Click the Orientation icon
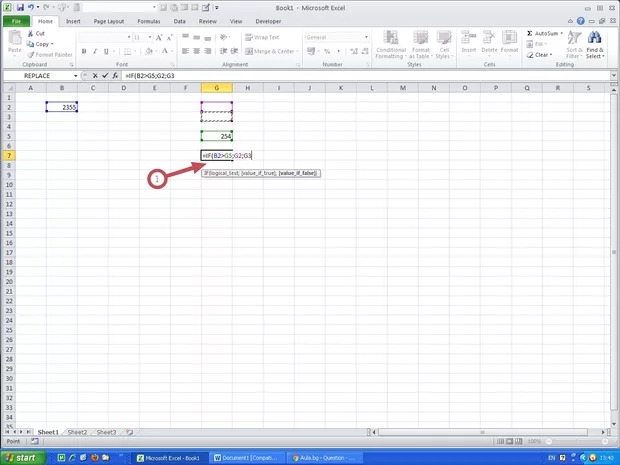The width and height of the screenshot is (620, 465). coord(224,37)
